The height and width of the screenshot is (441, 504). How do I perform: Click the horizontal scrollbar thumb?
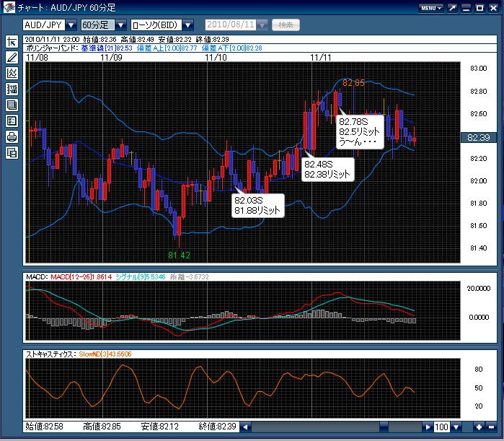384,427
